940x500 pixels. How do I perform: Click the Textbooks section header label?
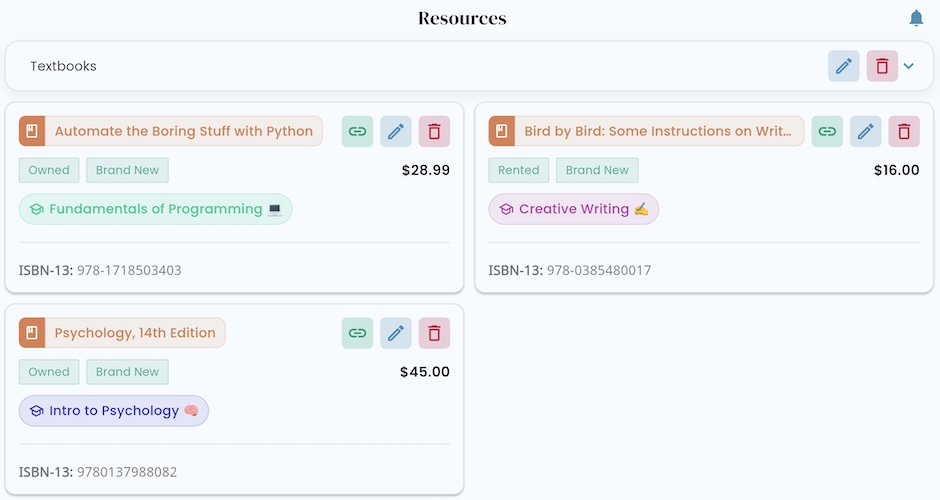click(x=63, y=66)
